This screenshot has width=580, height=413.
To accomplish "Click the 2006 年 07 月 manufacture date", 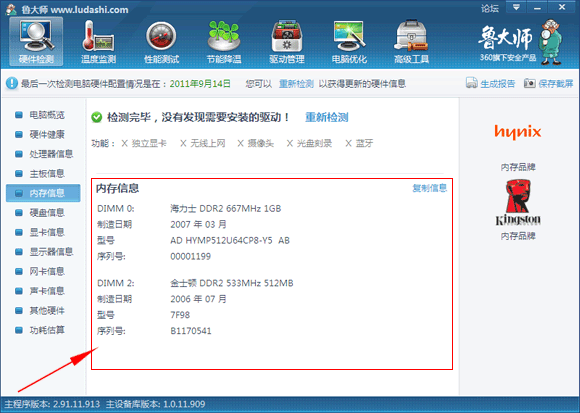I will (198, 299).
